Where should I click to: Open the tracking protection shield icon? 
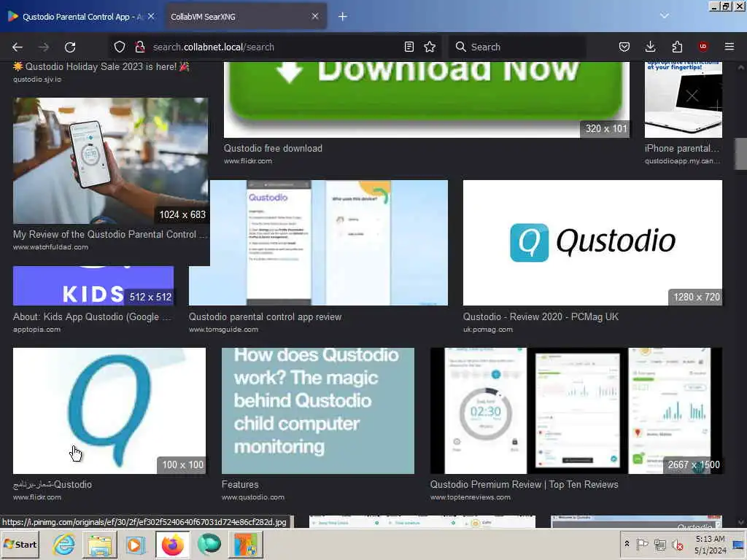(x=120, y=47)
